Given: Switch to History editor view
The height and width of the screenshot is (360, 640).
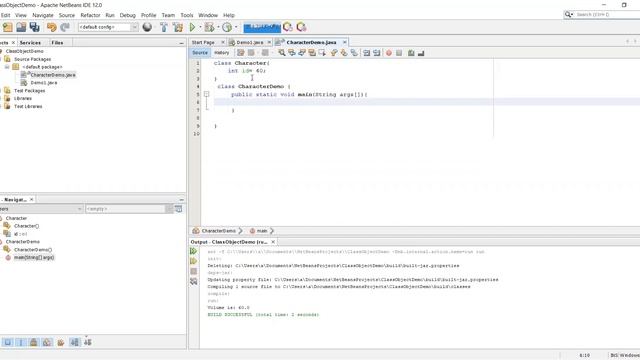Looking at the screenshot, I should point(222,53).
